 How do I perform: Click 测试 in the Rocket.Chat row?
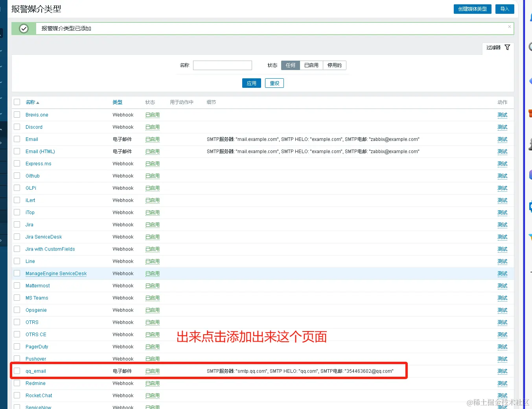pyautogui.click(x=503, y=396)
